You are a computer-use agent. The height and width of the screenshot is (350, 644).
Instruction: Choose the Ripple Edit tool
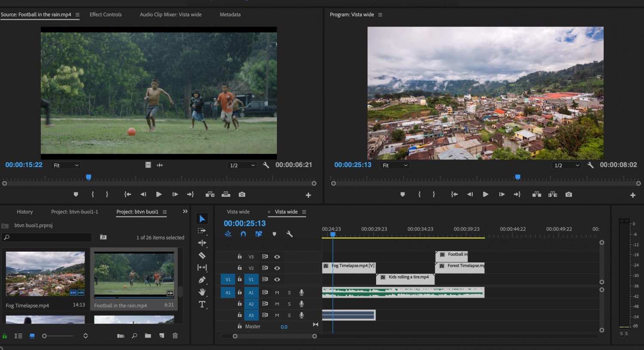click(x=202, y=243)
